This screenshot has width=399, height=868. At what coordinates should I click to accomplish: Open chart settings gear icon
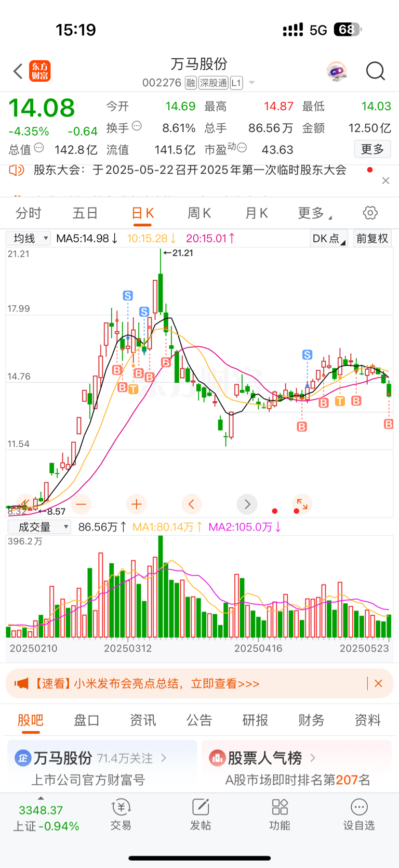[370, 213]
